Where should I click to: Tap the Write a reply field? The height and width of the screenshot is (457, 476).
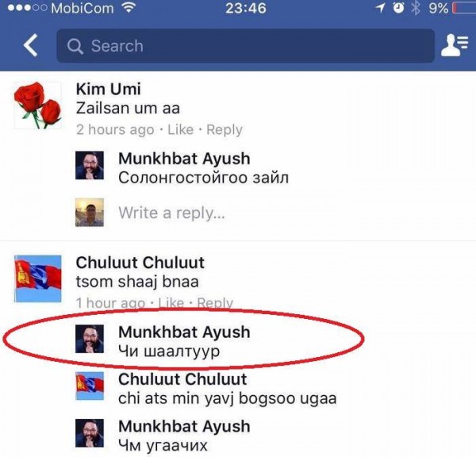pos(172,213)
